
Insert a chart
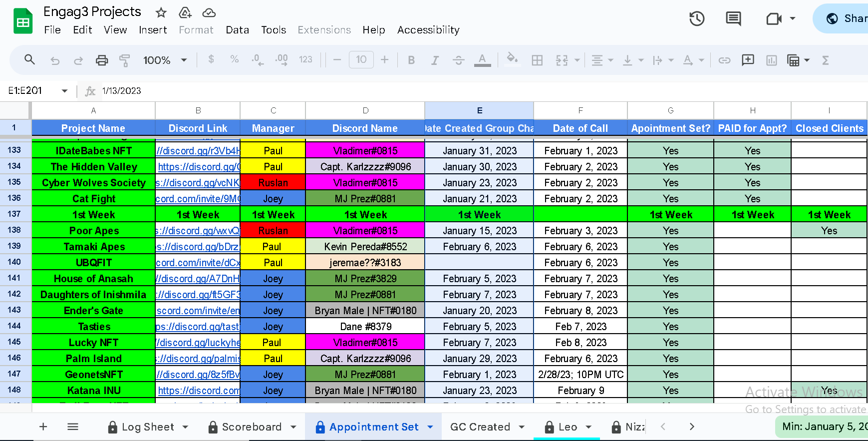click(x=772, y=60)
